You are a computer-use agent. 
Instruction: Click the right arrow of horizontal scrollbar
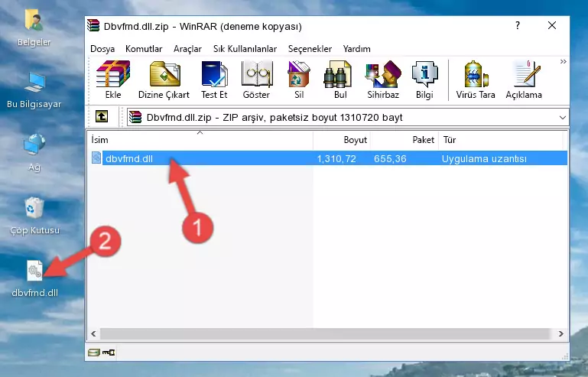coord(560,333)
